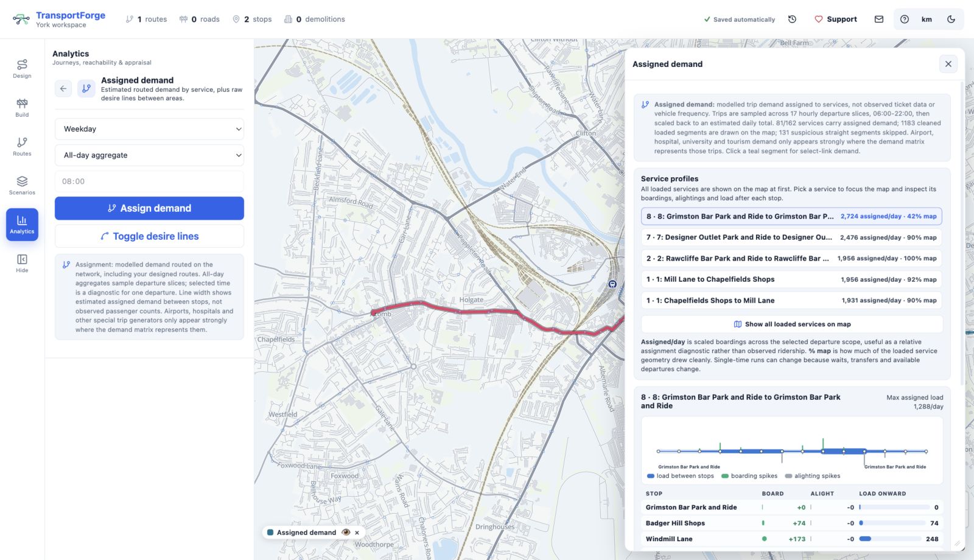Click the LOAD ONWARD column header

click(x=882, y=494)
